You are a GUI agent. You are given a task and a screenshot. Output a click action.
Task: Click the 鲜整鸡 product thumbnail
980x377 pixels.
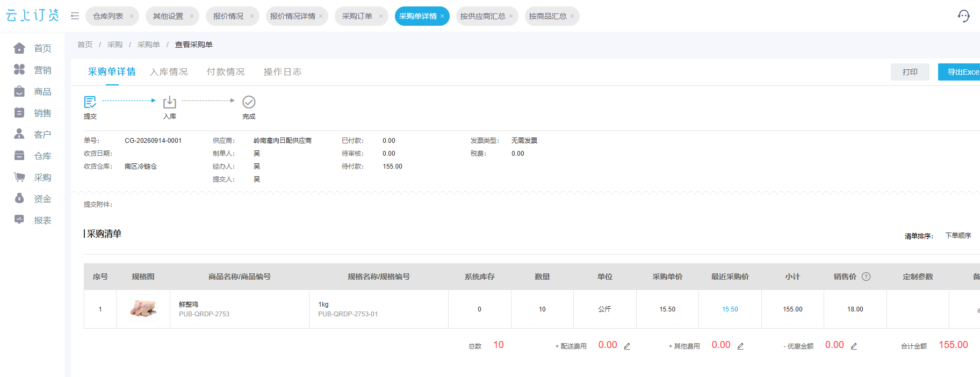[143, 308]
